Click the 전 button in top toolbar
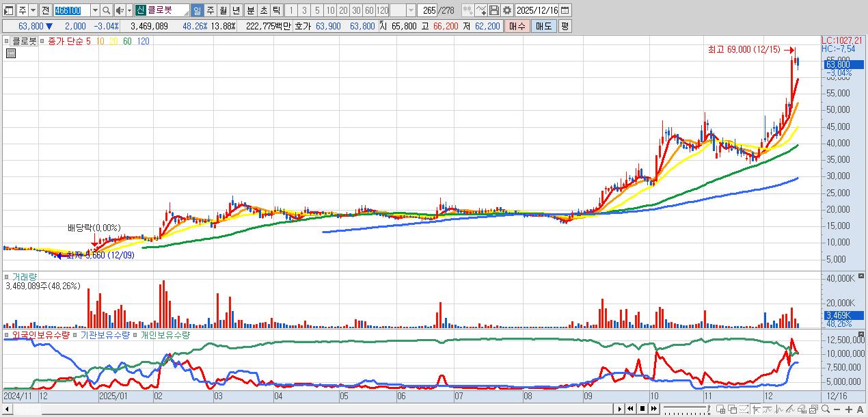The image size is (868, 417). click(x=45, y=10)
